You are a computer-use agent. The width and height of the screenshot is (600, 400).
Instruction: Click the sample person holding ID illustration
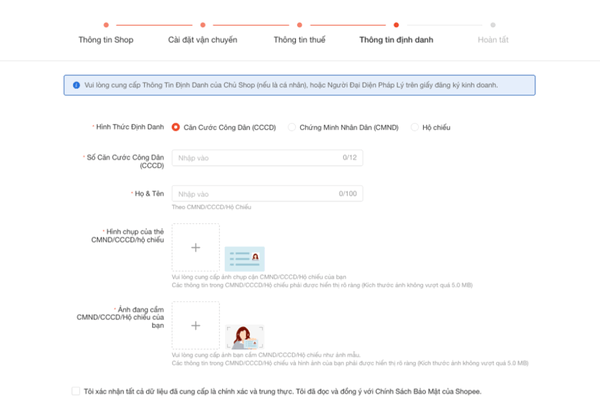tap(244, 337)
